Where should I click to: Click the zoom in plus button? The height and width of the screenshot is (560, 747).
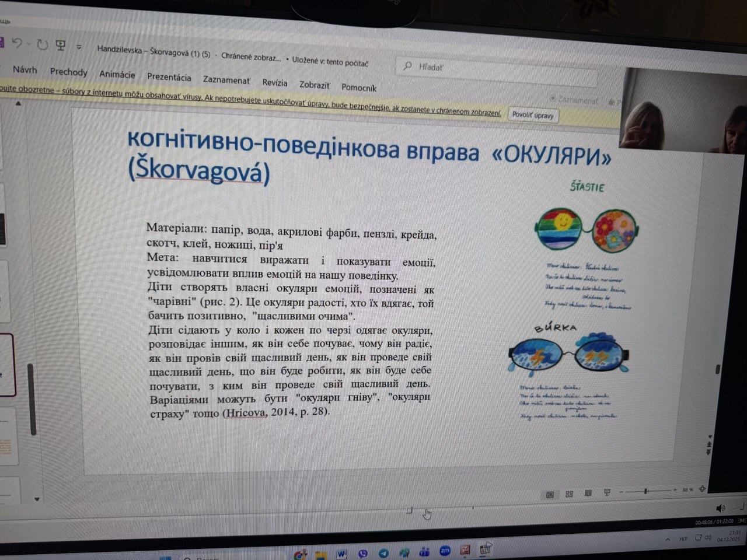coord(675,491)
